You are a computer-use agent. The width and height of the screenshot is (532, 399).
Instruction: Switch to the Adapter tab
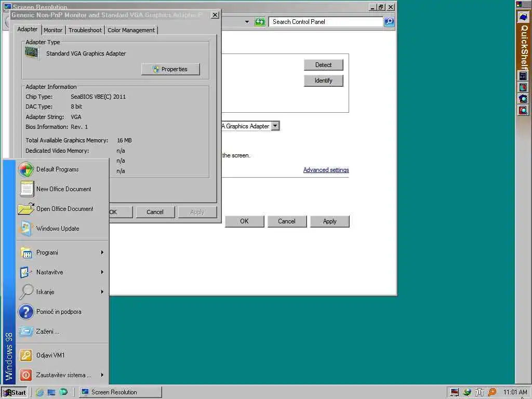pyautogui.click(x=28, y=29)
